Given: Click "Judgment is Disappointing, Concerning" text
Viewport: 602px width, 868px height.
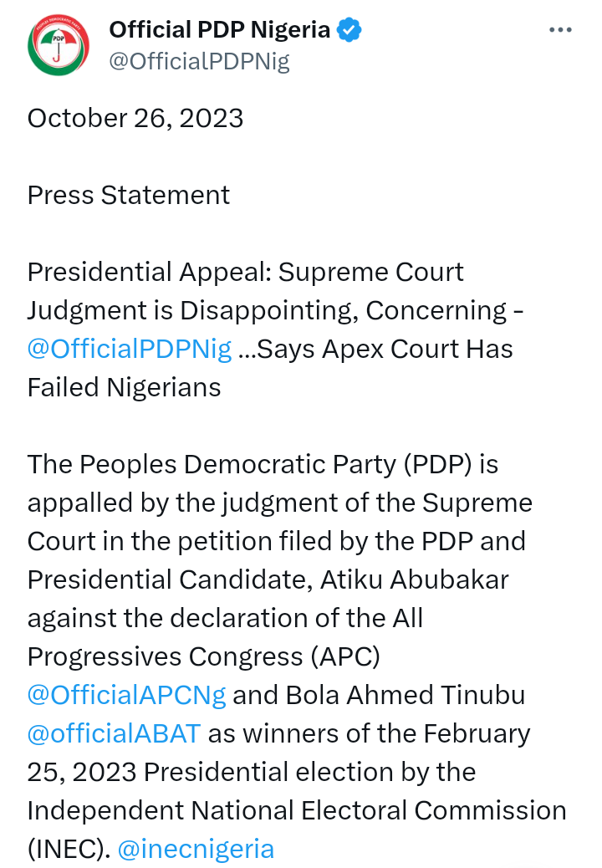Looking at the screenshot, I should coord(267,310).
